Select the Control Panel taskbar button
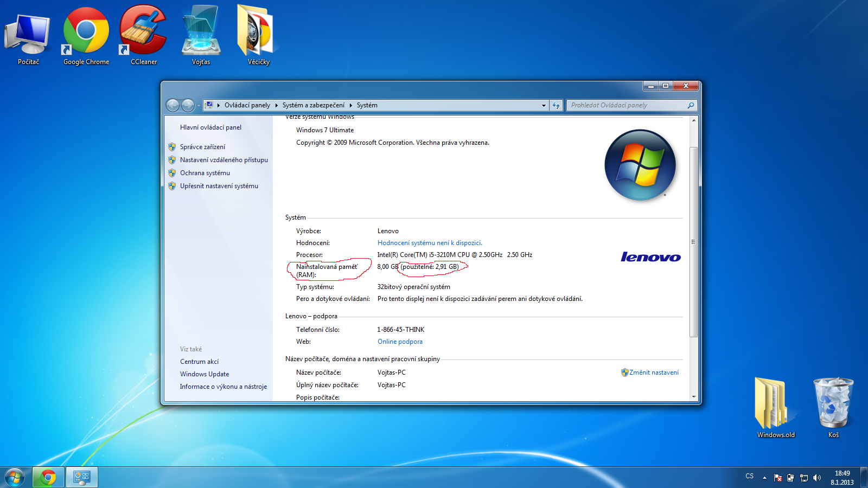Image resolution: width=868 pixels, height=488 pixels. (82, 477)
